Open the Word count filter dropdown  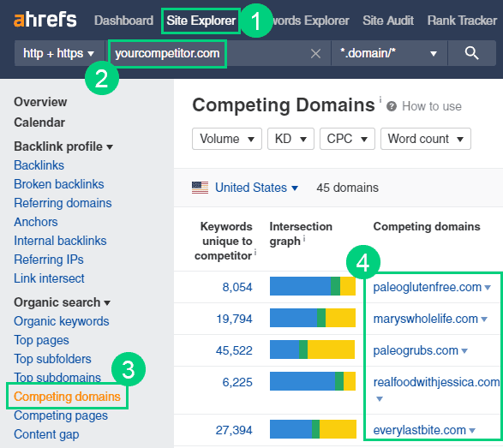pyautogui.click(x=426, y=139)
